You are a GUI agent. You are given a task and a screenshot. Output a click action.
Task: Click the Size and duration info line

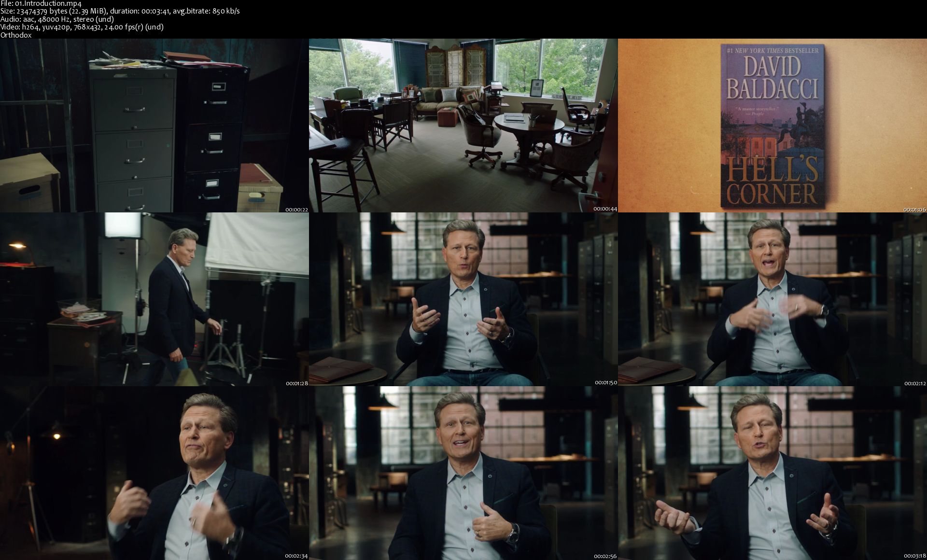(120, 12)
